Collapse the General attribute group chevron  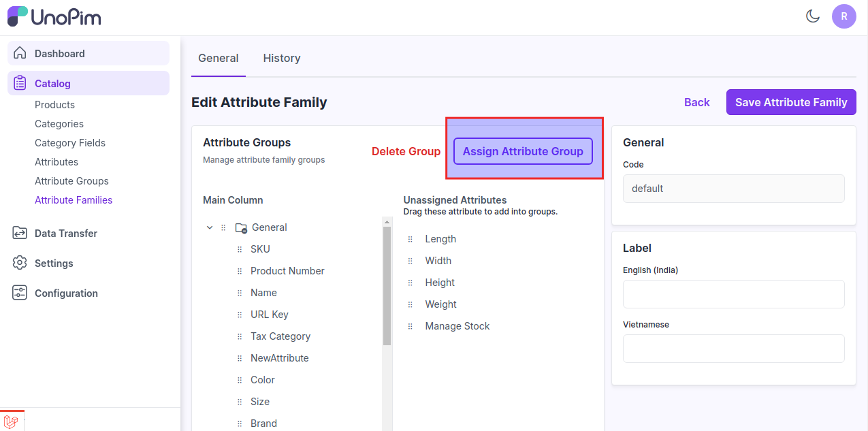pyautogui.click(x=209, y=227)
